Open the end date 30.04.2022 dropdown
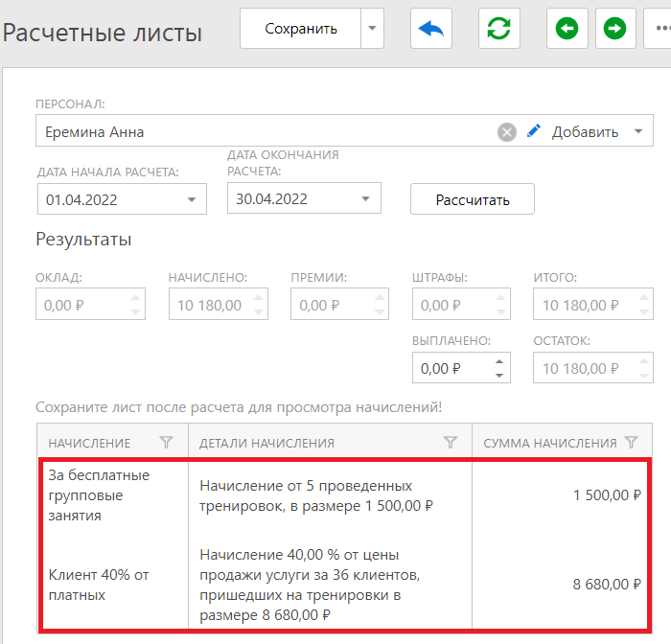 pos(365,199)
